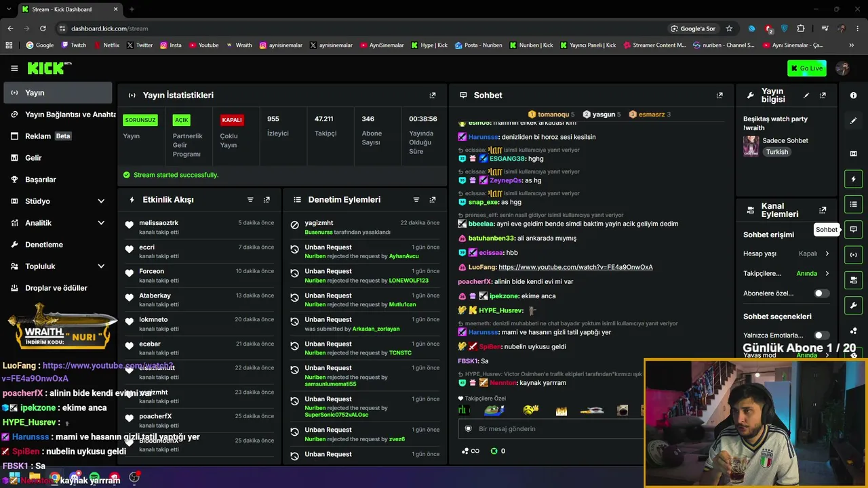868x488 pixels.
Task: Pop out the Yayın bilgisi panel
Action: [x=823, y=96]
